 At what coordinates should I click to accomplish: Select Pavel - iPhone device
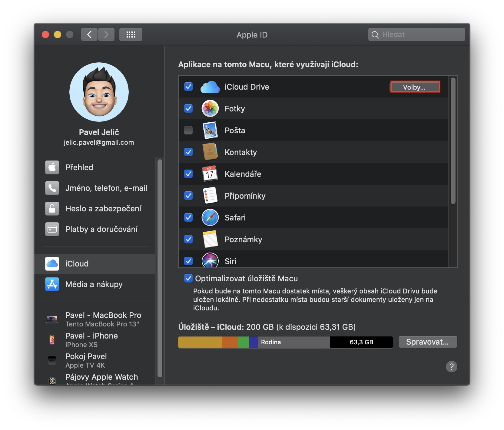95,340
